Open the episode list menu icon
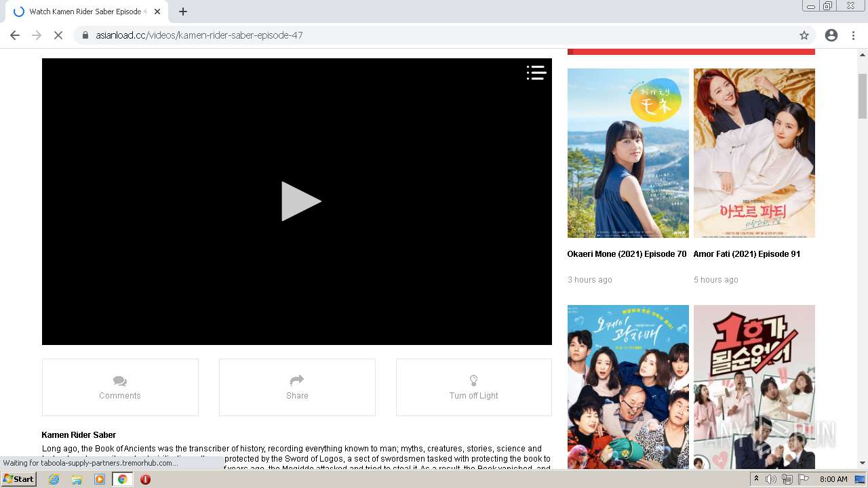868x488 pixels. tap(536, 73)
